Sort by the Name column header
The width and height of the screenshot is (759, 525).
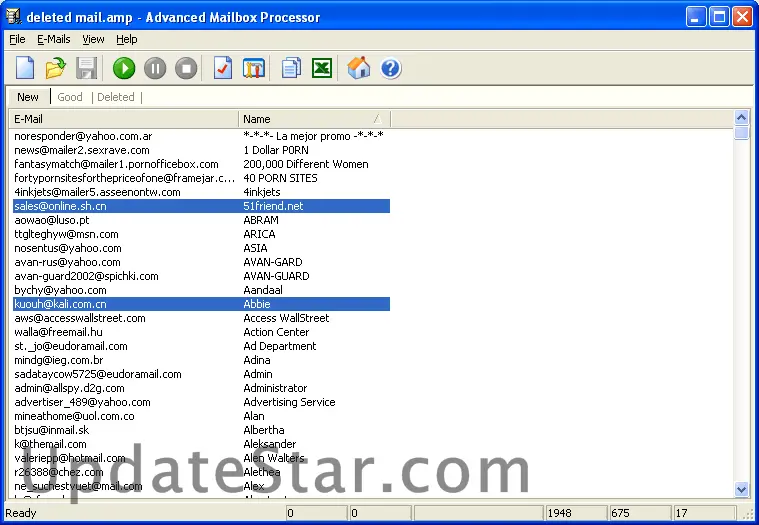314,119
